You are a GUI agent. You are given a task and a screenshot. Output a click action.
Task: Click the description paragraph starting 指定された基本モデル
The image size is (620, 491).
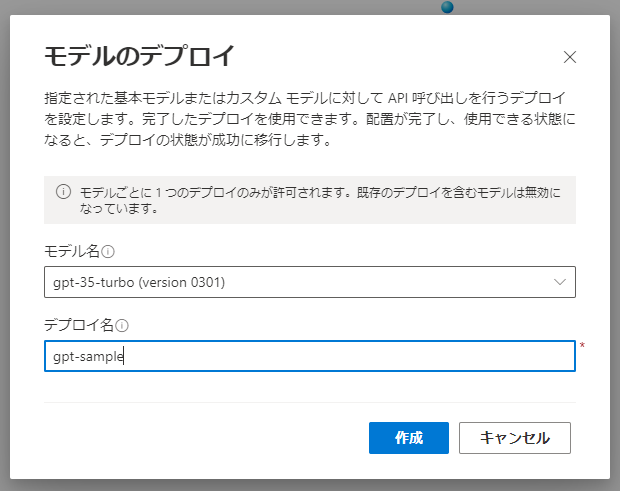(310, 119)
